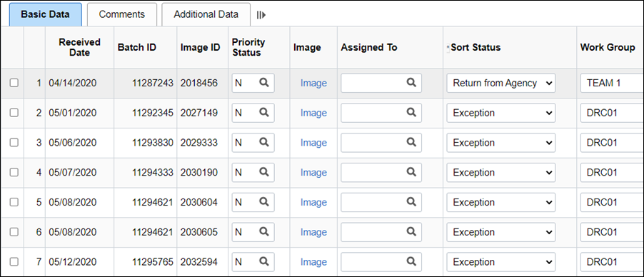Image resolution: width=644 pixels, height=277 pixels.
Task: Select the row 3 checkbox
Action: tap(14, 143)
